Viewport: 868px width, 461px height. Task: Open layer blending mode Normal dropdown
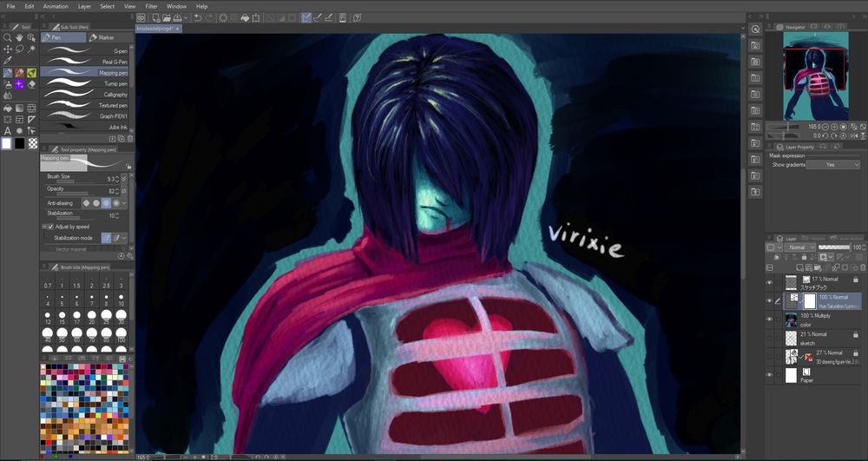[801, 247]
